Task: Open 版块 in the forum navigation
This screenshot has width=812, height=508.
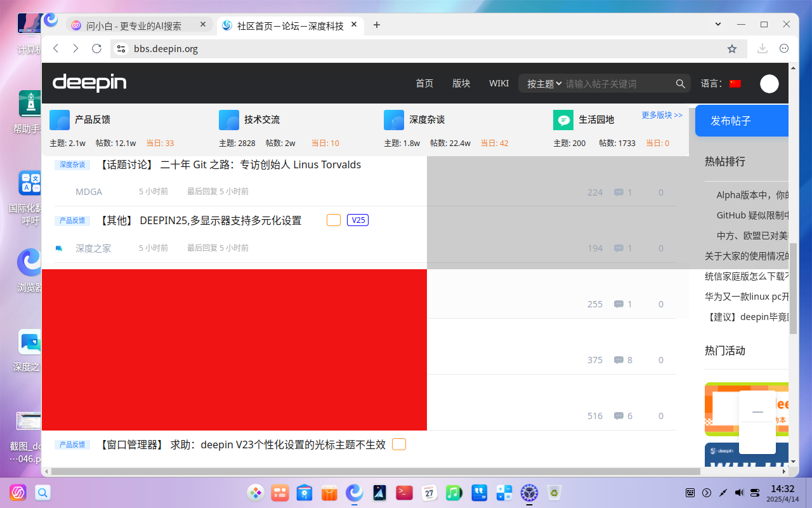Action: [x=461, y=84]
